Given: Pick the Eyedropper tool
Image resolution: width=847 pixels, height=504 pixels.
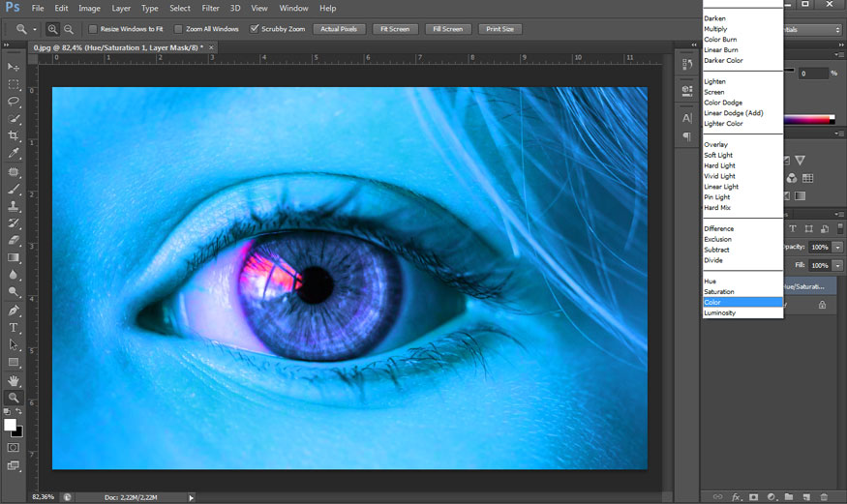Looking at the screenshot, I should pyautogui.click(x=14, y=154).
